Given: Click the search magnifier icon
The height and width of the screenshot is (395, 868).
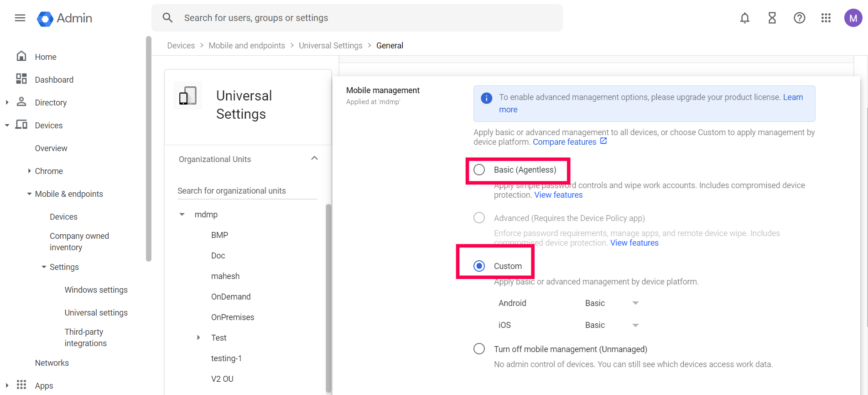Looking at the screenshot, I should point(167,18).
